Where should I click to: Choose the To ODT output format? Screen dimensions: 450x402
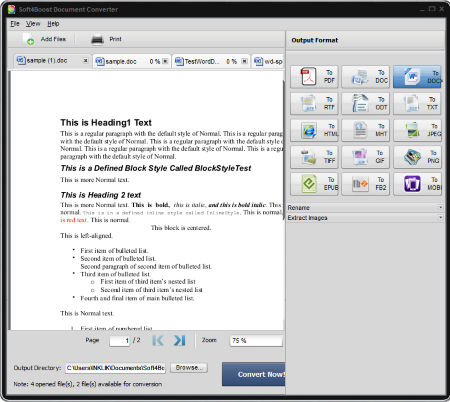(x=366, y=103)
